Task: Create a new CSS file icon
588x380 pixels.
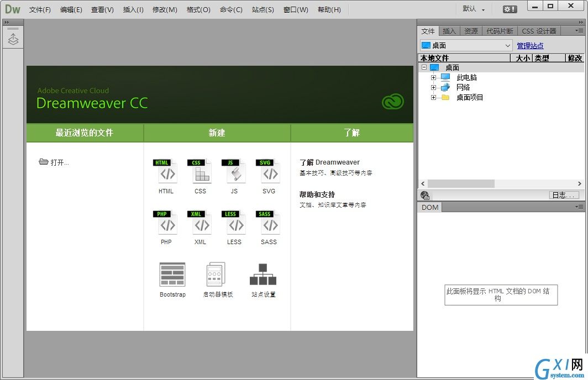Action: tap(200, 171)
